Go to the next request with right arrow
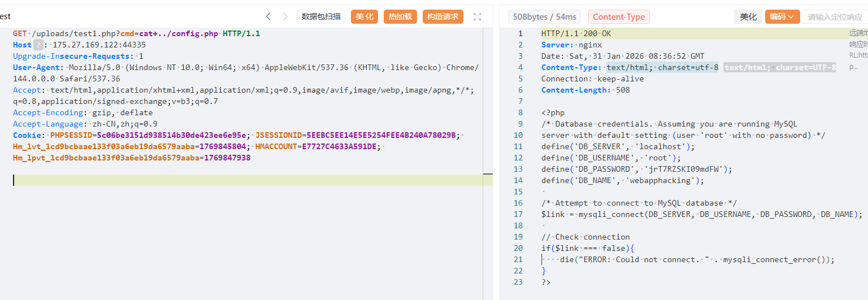The image size is (868, 300). pyautogui.click(x=285, y=17)
